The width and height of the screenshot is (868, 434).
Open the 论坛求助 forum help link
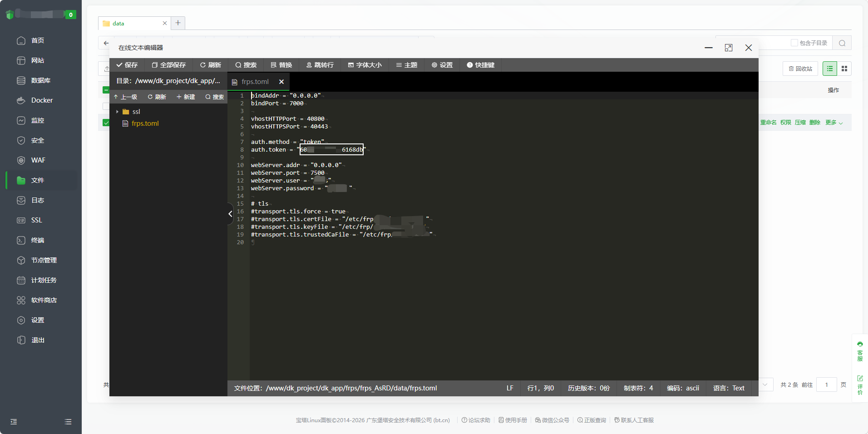[x=476, y=420]
